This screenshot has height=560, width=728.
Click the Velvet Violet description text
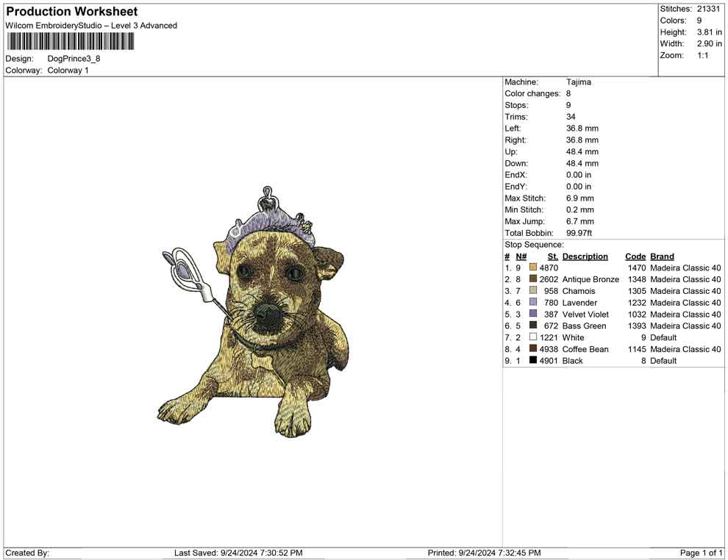pyautogui.click(x=585, y=314)
